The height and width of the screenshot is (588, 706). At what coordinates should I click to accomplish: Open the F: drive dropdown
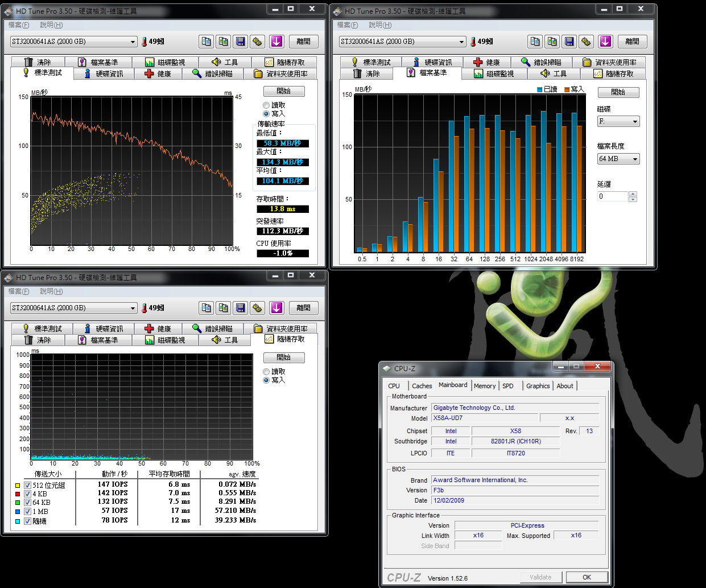(618, 122)
